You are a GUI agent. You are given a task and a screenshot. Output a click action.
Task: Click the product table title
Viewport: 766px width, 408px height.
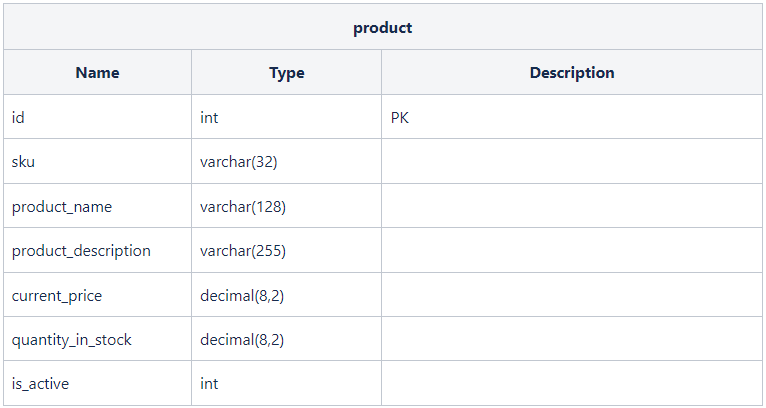(x=383, y=27)
